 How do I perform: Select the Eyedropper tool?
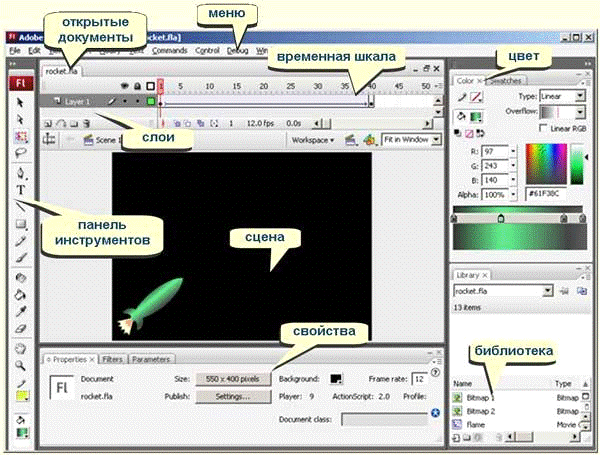coord(21,311)
